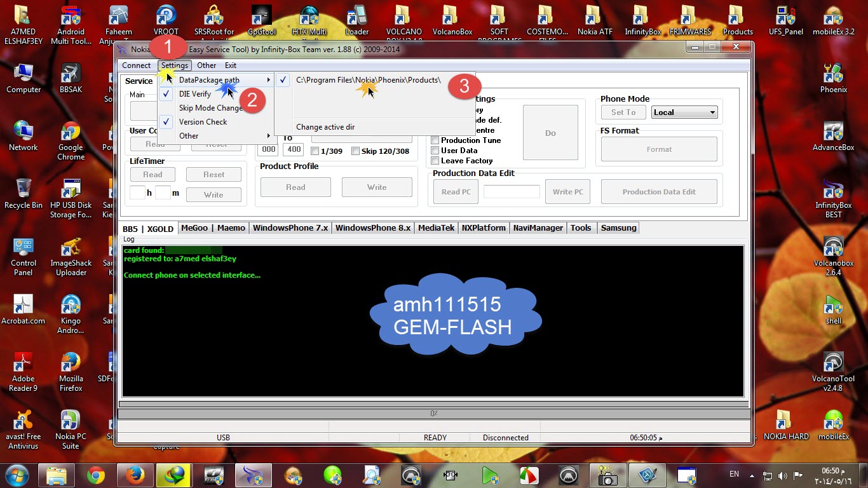The height and width of the screenshot is (488, 868).
Task: Open the AdvanceBox desktop icon
Action: pyautogui.click(x=833, y=137)
